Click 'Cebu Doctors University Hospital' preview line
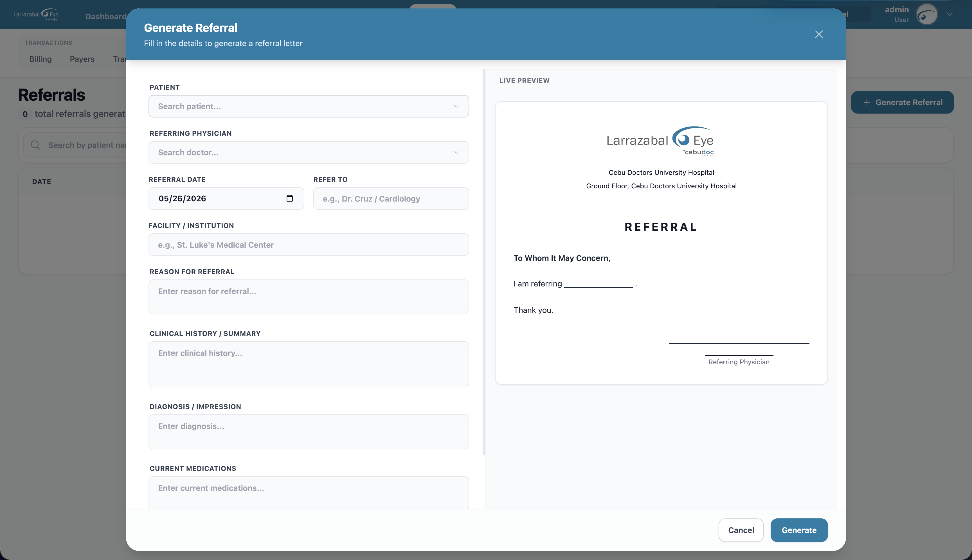Image resolution: width=972 pixels, height=560 pixels. (661, 172)
